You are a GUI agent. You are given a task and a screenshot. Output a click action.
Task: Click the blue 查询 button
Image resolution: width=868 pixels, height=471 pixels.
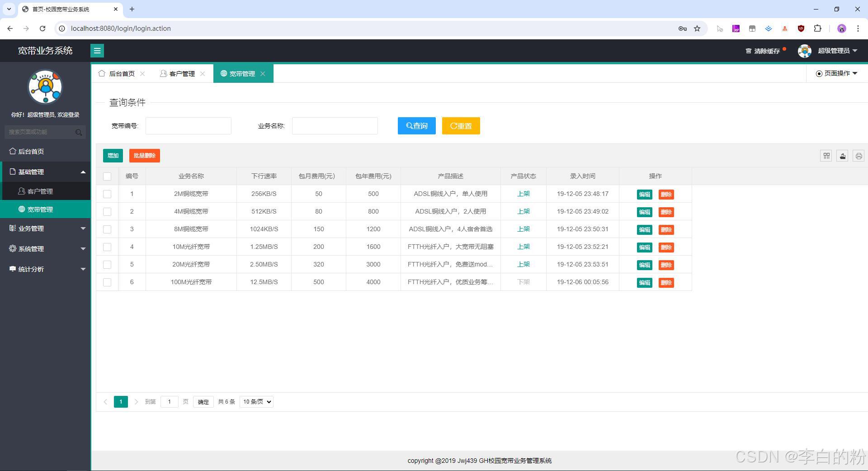[416, 126]
